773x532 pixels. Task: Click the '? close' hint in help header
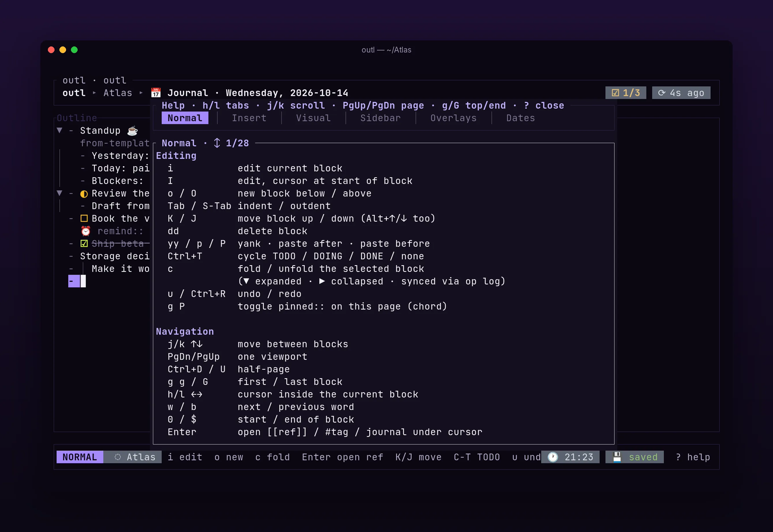point(544,105)
